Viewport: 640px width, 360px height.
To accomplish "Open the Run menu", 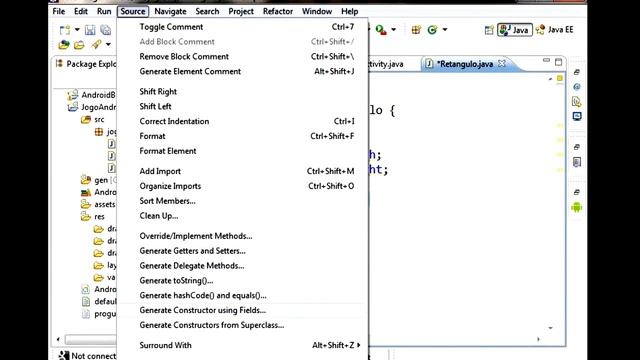I will 104,11.
